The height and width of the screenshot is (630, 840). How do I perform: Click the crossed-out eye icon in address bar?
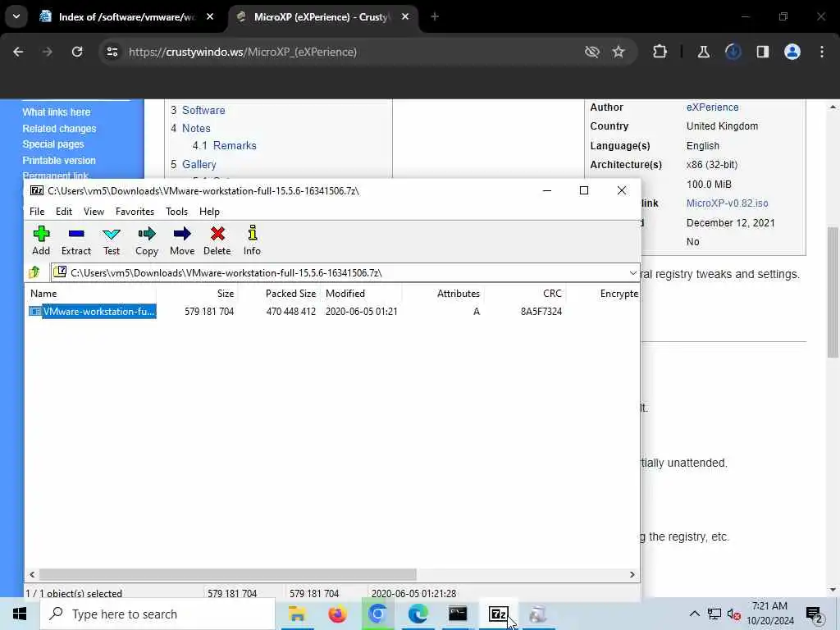(592, 52)
